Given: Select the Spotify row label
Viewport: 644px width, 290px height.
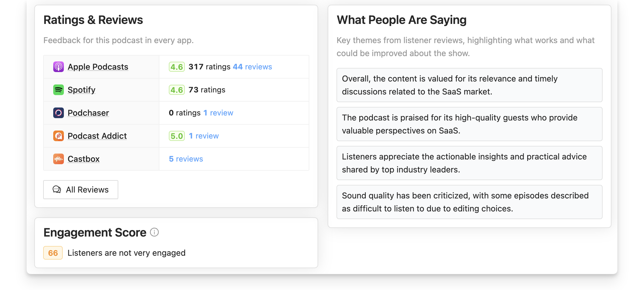Looking at the screenshot, I should (x=81, y=90).
